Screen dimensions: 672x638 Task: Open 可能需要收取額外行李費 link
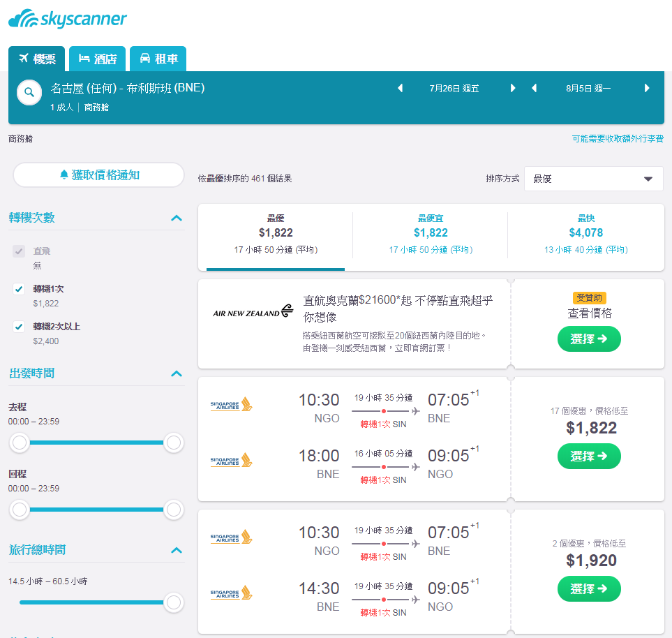tap(618, 138)
